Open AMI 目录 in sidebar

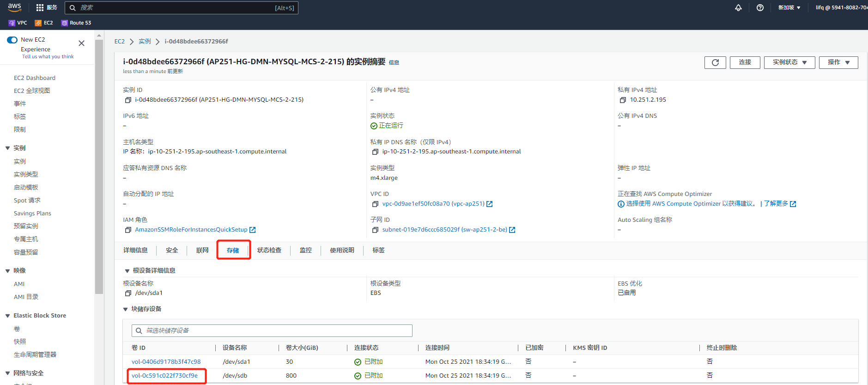26,297
